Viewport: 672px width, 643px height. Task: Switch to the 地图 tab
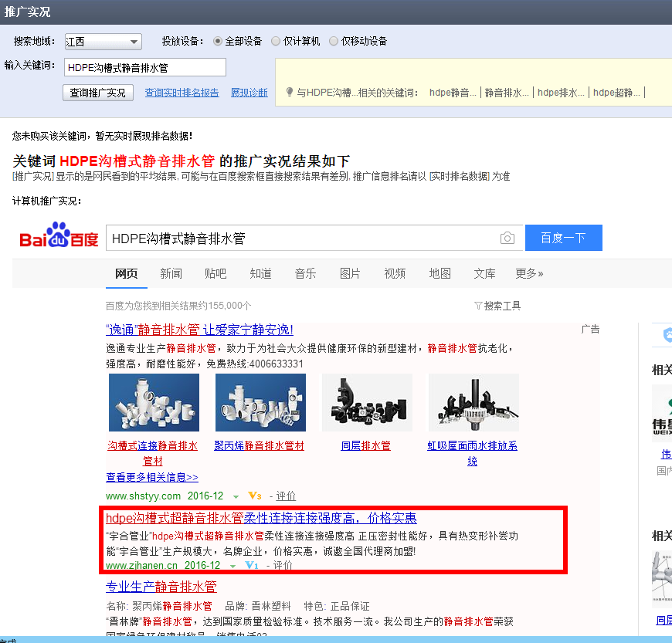440,273
